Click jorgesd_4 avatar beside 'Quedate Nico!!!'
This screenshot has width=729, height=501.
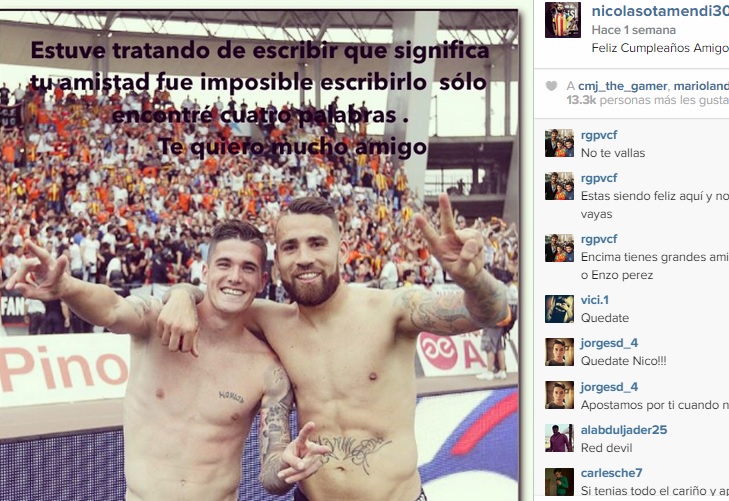pyautogui.click(x=559, y=352)
